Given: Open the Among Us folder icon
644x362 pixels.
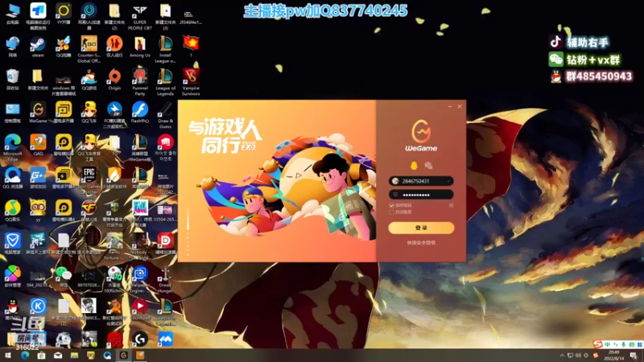Looking at the screenshot, I should 139,47.
